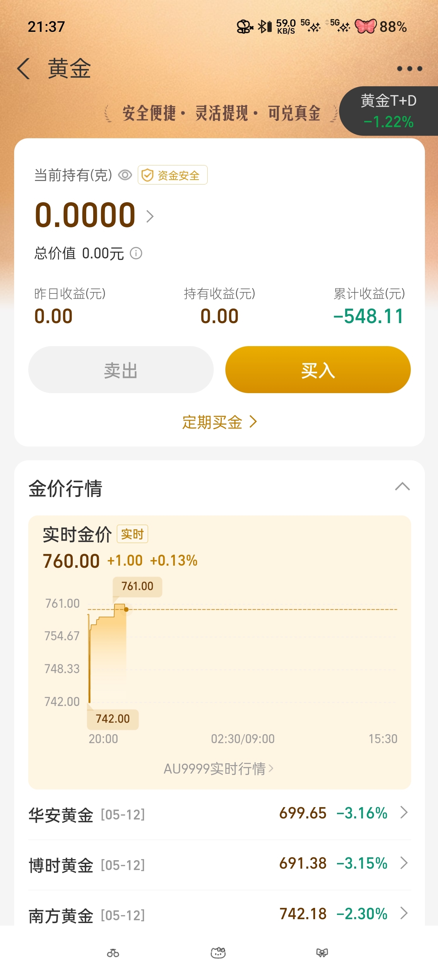This screenshot has width=438, height=980.
Task: Open AU9999实时行情 link
Action: pyautogui.click(x=219, y=769)
